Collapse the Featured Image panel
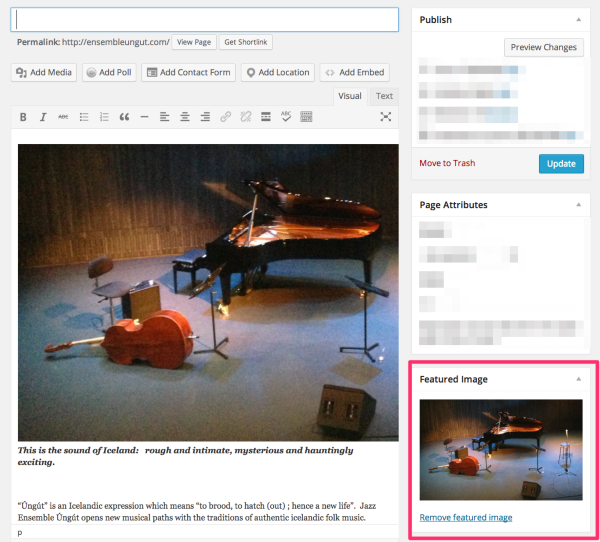This screenshot has height=542, width=600. tap(577, 380)
